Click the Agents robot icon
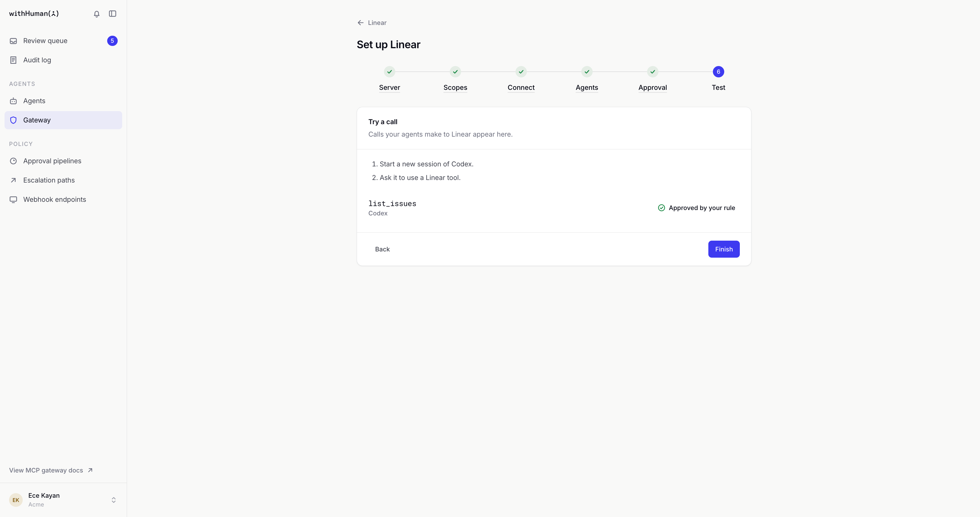 (x=13, y=101)
